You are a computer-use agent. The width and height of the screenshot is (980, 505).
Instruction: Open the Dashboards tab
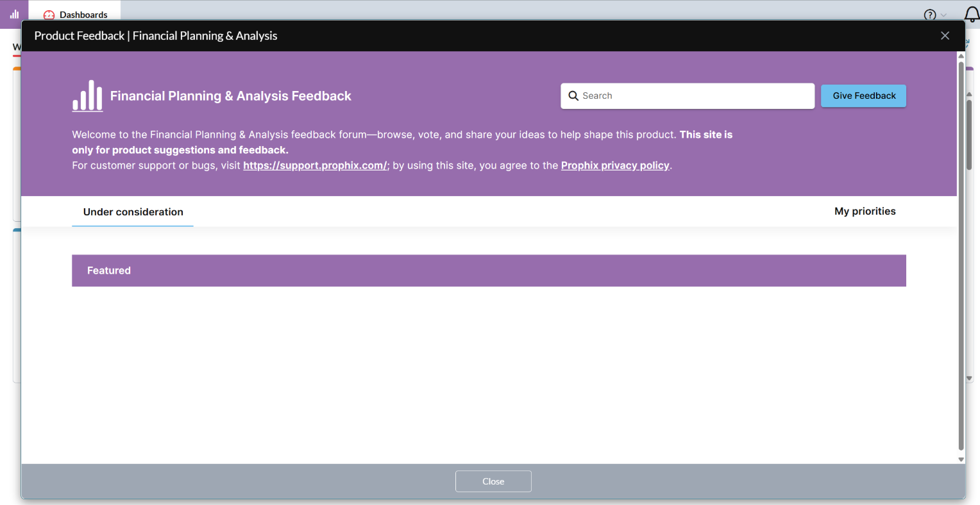click(x=83, y=15)
